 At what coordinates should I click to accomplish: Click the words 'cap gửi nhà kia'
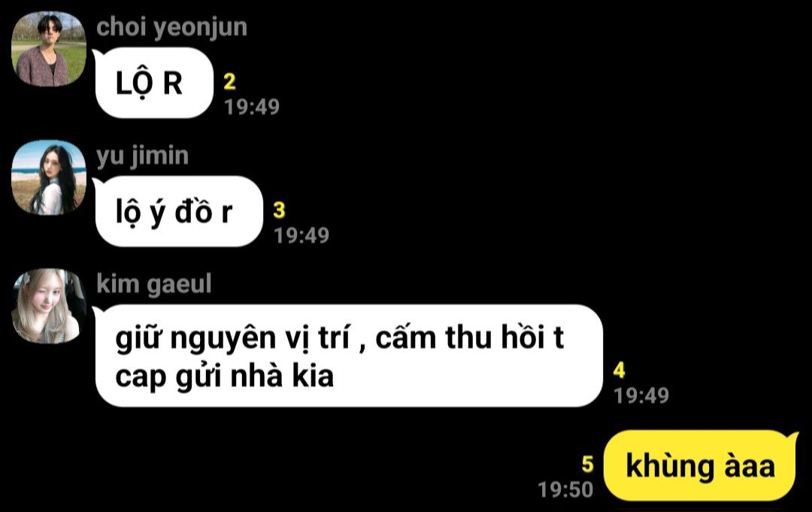[x=224, y=377]
